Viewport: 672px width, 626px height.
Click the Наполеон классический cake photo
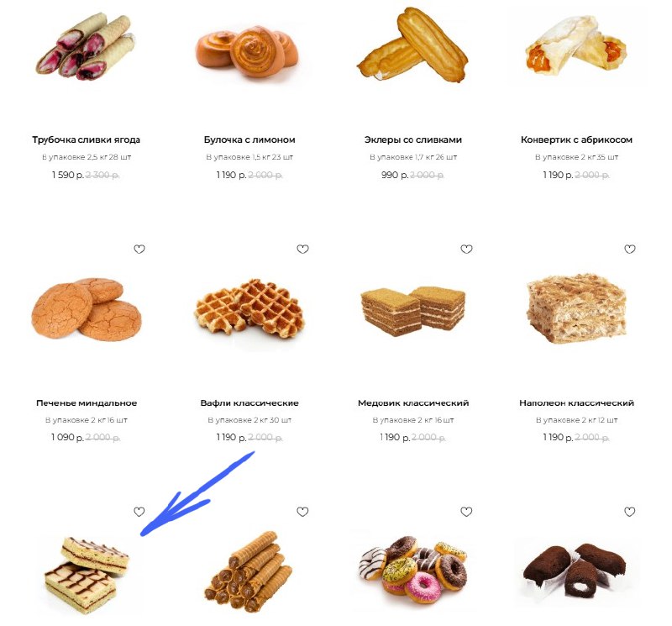[576, 308]
